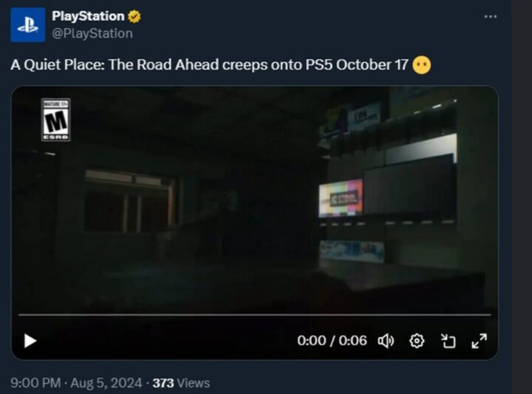Click the 373 Views count
Image resolution: width=532 pixels, height=394 pixels.
181,383
